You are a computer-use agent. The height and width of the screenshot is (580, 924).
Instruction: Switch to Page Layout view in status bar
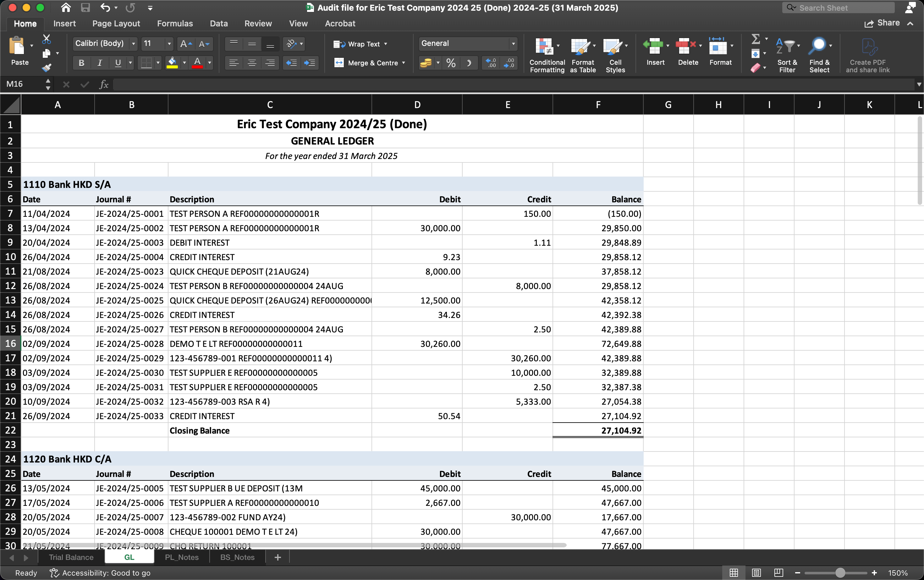(756, 573)
